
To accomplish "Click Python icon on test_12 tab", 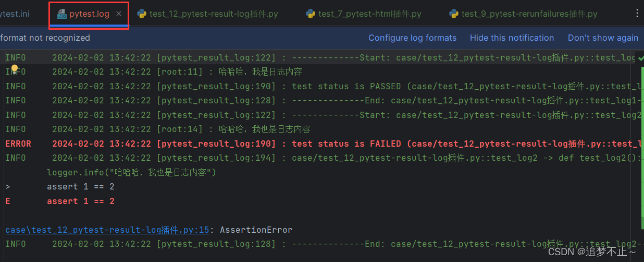I will click(141, 14).
